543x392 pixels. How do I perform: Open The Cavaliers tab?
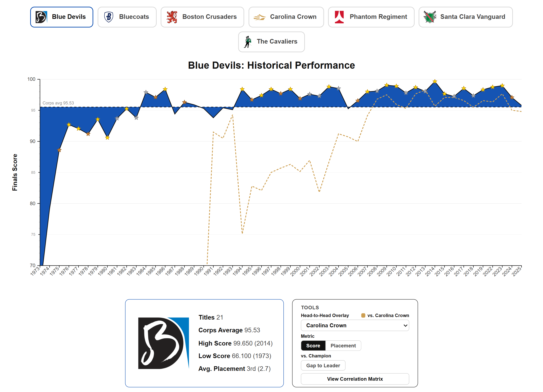click(x=271, y=42)
